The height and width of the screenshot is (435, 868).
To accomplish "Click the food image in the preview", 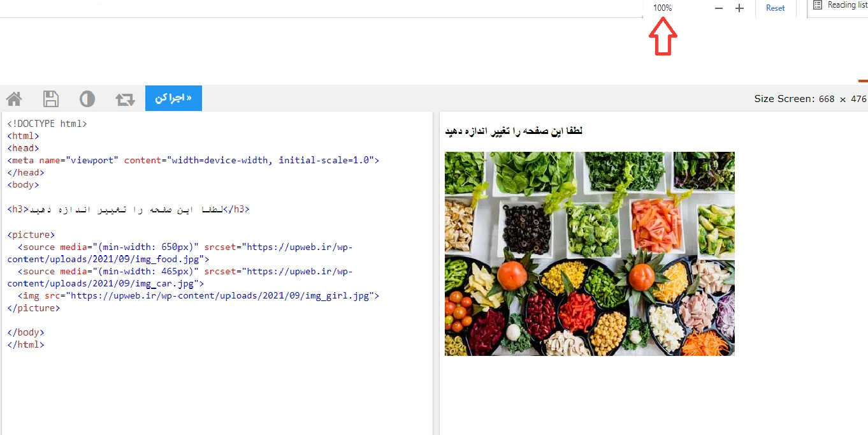I will tap(590, 254).
